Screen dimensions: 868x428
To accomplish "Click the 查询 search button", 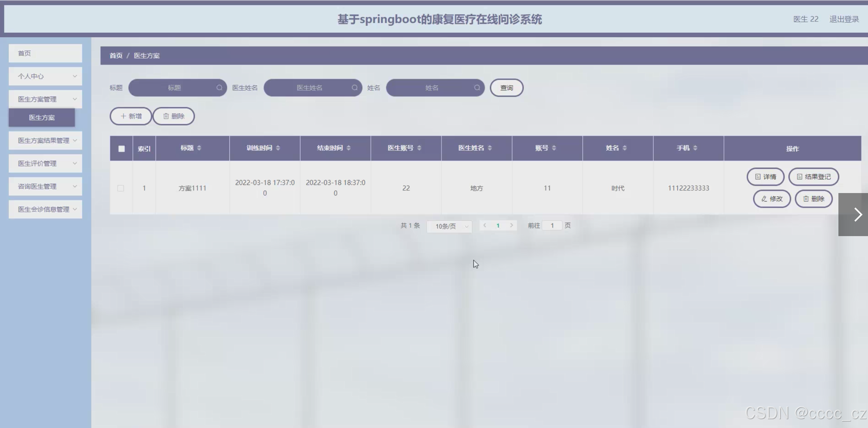I will pos(506,88).
